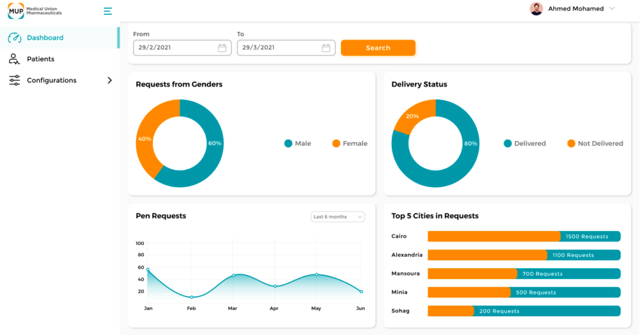Click the Dashboard gauge icon
This screenshot has height=335, width=644.
tap(14, 38)
